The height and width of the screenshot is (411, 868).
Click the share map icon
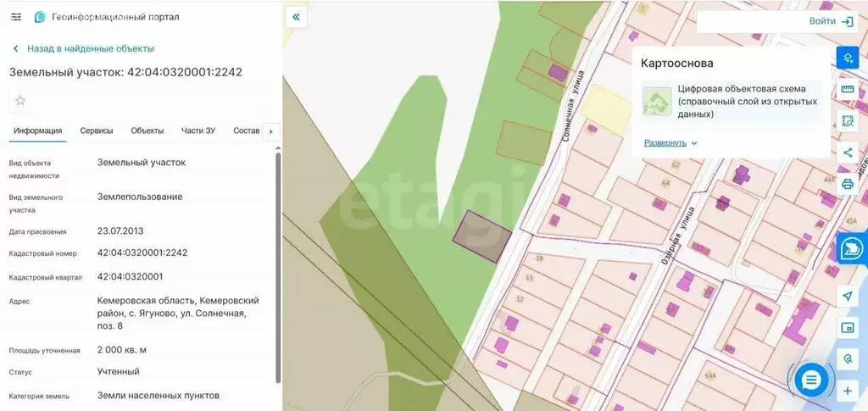[x=847, y=153]
